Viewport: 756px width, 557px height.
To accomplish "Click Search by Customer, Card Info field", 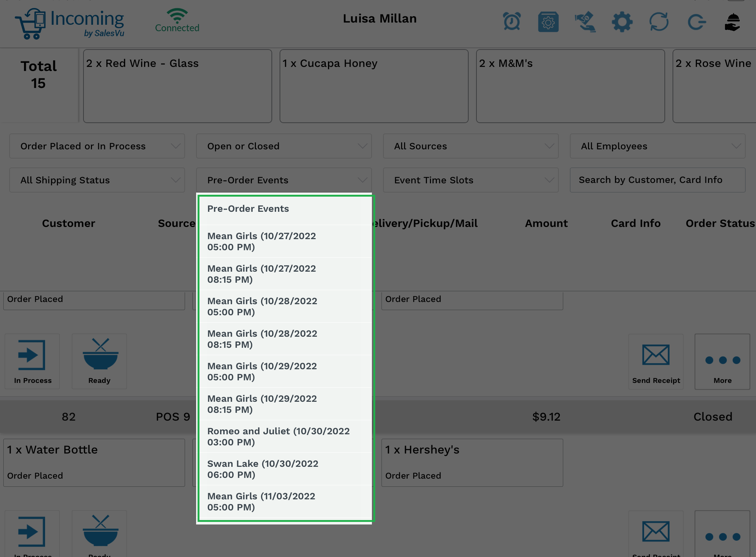I will (658, 180).
